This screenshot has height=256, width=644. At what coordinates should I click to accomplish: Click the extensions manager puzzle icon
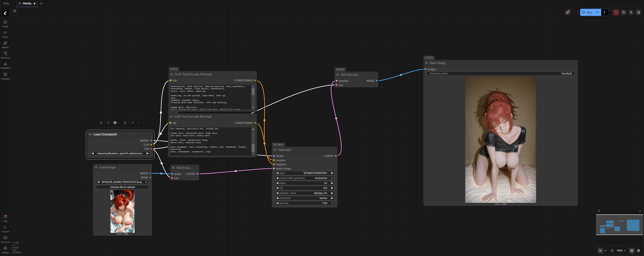[x=567, y=12]
